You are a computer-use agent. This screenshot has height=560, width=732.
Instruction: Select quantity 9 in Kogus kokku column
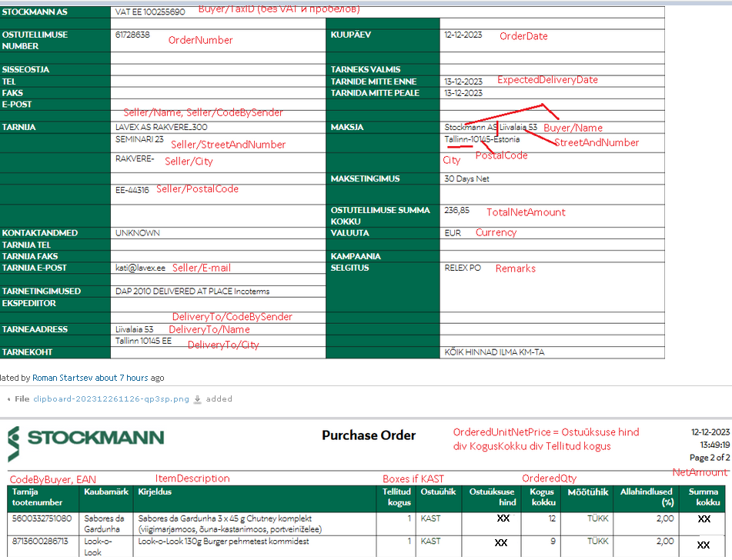553,542
